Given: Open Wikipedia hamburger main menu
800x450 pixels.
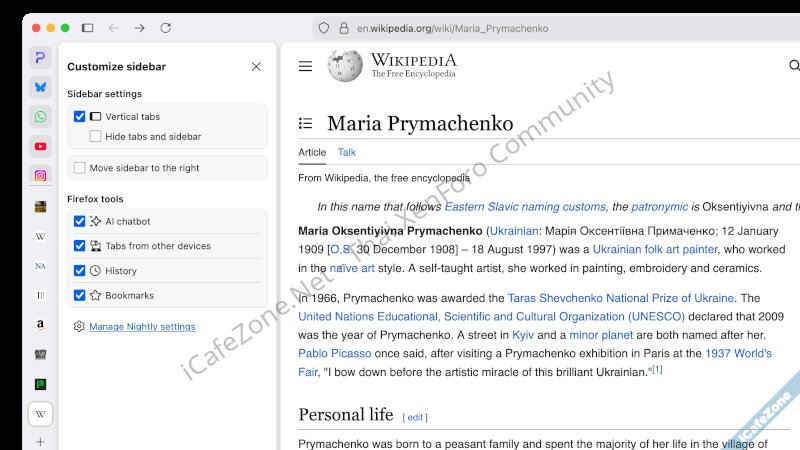Looking at the screenshot, I should (305, 66).
